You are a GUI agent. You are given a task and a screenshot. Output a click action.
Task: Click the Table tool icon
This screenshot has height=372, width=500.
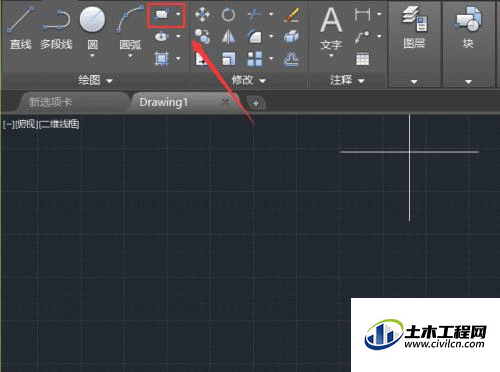[362, 59]
